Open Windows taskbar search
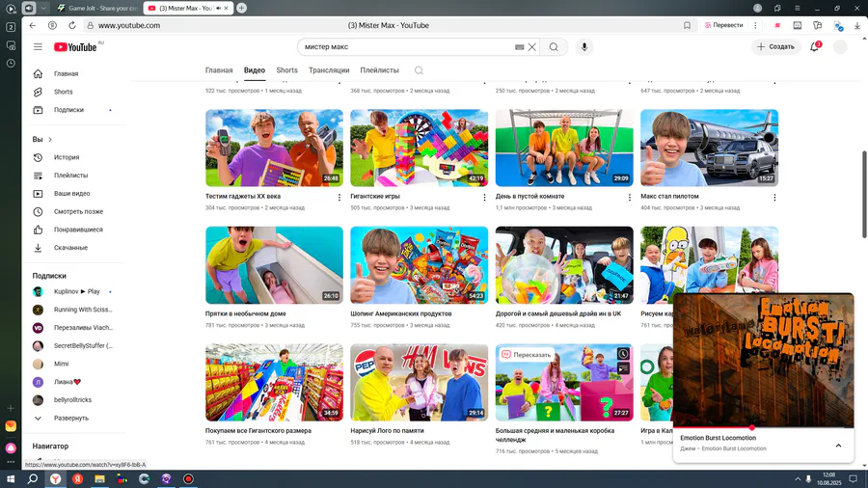The height and width of the screenshot is (488, 868). pos(33,479)
